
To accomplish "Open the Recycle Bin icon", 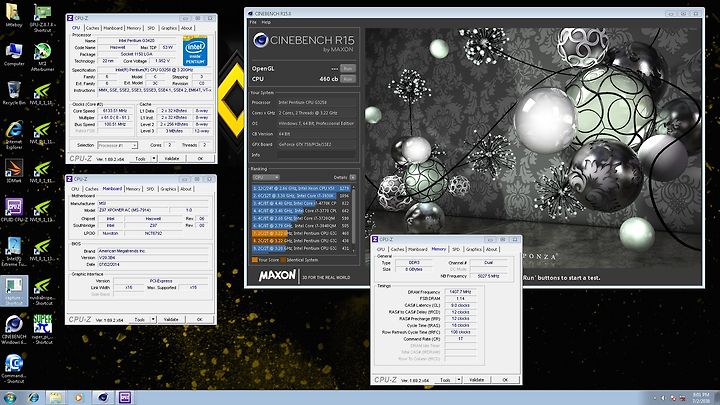I will 14,93.
